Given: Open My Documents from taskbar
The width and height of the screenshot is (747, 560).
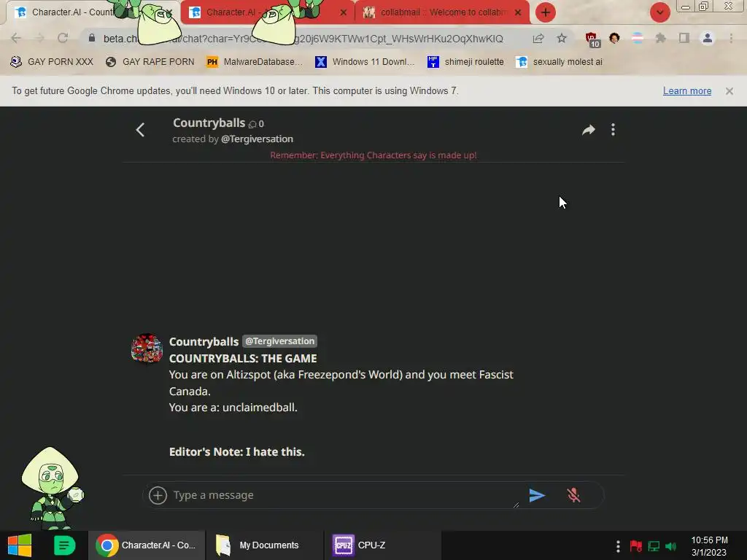Looking at the screenshot, I should (263, 545).
